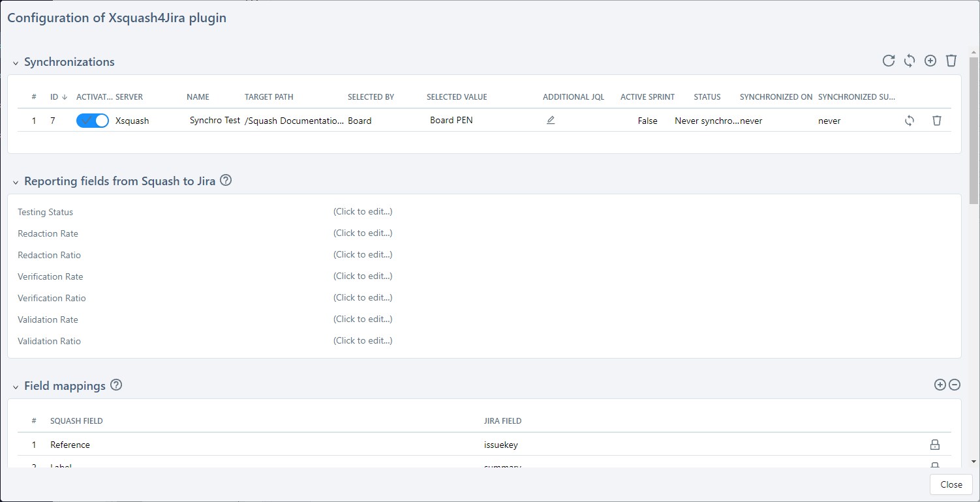Launch all synchronizations via sync icon
The height and width of the screenshot is (502, 980).
910,60
